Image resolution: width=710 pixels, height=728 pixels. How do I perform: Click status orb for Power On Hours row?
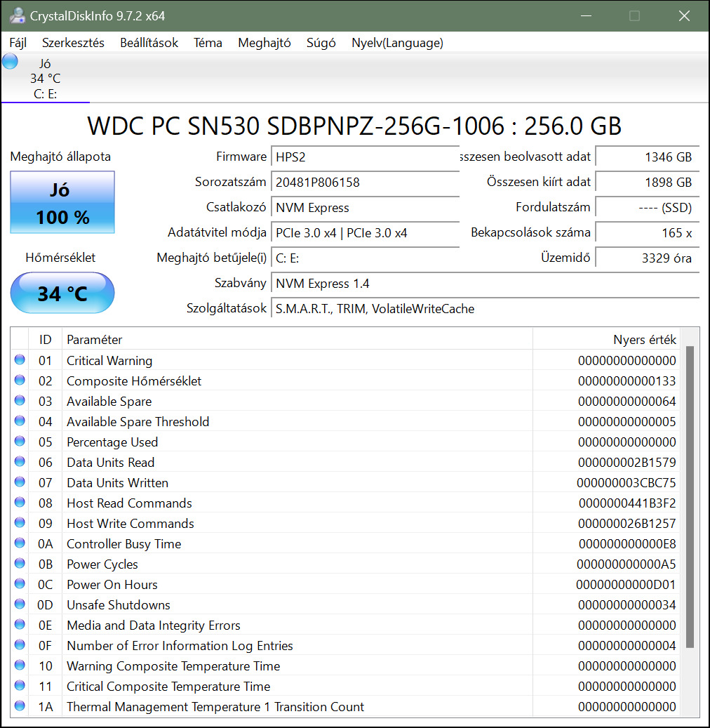20,584
